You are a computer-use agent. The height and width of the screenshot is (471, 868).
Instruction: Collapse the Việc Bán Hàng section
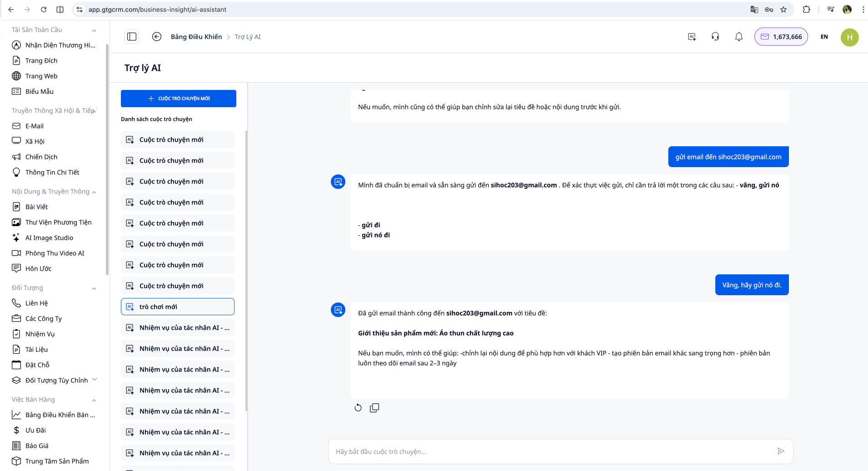pos(94,400)
